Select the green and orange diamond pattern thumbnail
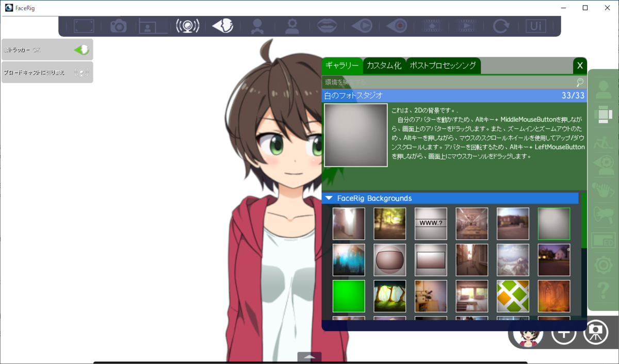This screenshot has height=364, width=619. 513,296
